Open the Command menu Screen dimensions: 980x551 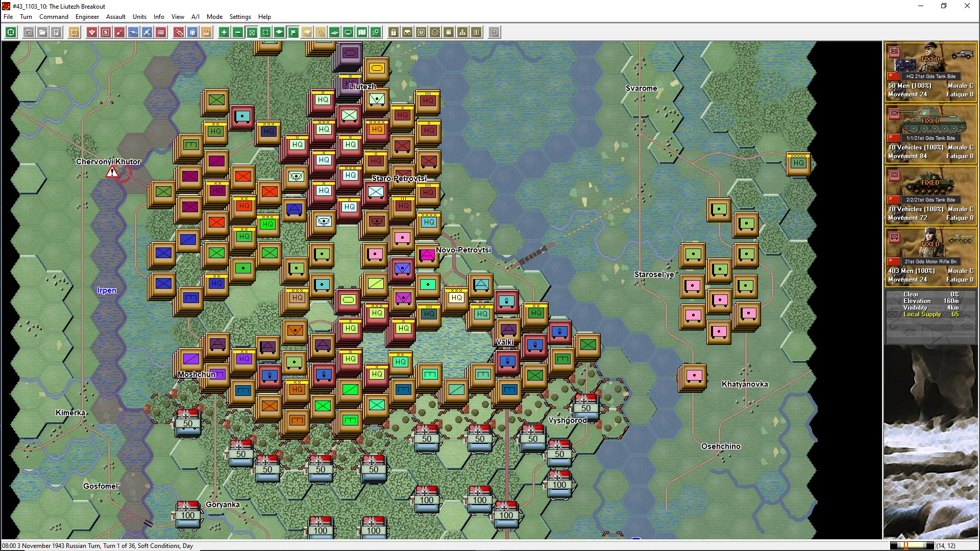tap(54, 17)
